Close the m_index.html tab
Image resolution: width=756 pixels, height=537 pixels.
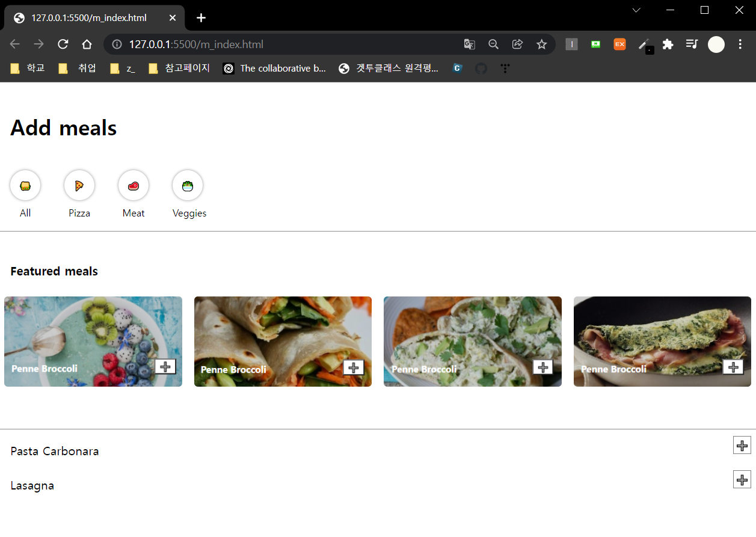[x=173, y=17]
